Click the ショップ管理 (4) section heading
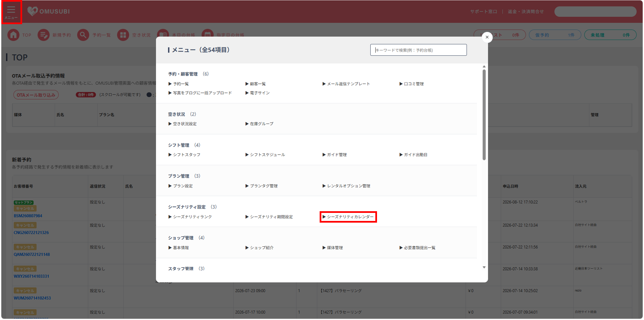 tap(186, 238)
